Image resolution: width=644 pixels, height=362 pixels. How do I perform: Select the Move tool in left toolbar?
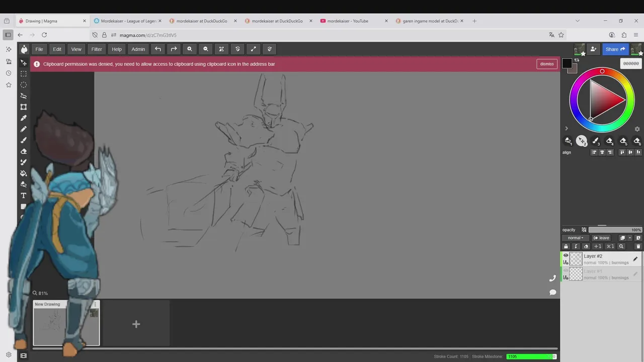coord(23,62)
